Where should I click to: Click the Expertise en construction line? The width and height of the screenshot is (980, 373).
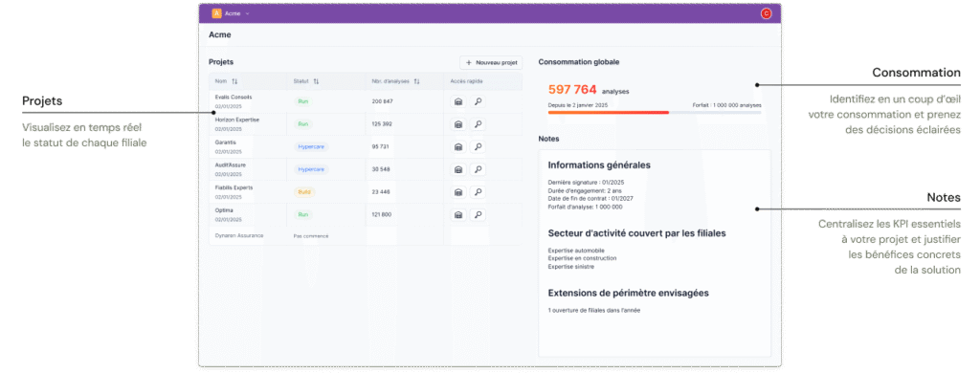coord(583,258)
